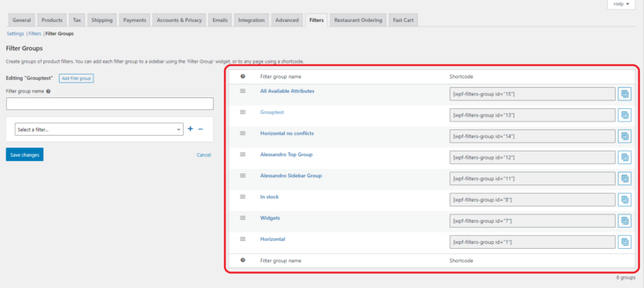The height and width of the screenshot is (288, 644).
Task: Open the Grouptest filter group
Action: 273,112
